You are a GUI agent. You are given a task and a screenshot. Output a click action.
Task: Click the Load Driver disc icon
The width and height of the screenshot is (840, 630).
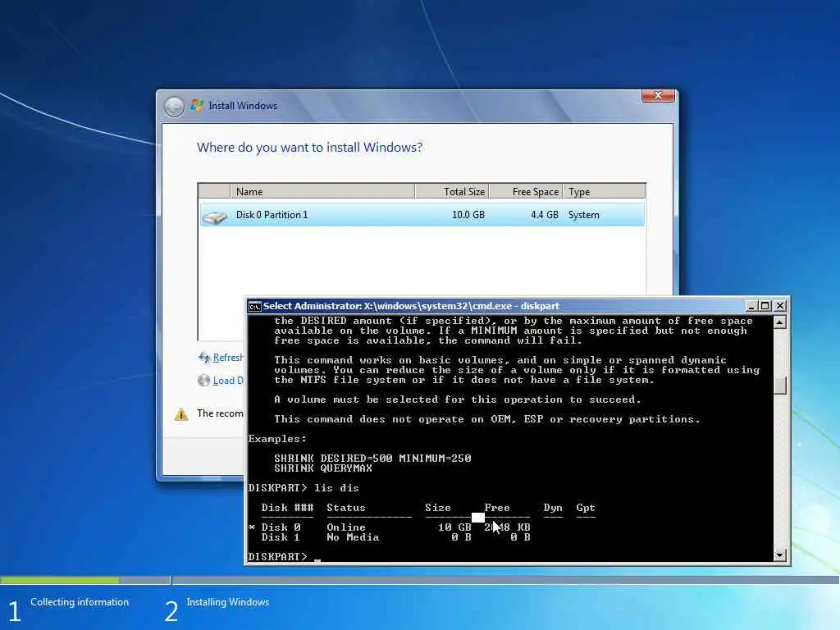tap(203, 381)
